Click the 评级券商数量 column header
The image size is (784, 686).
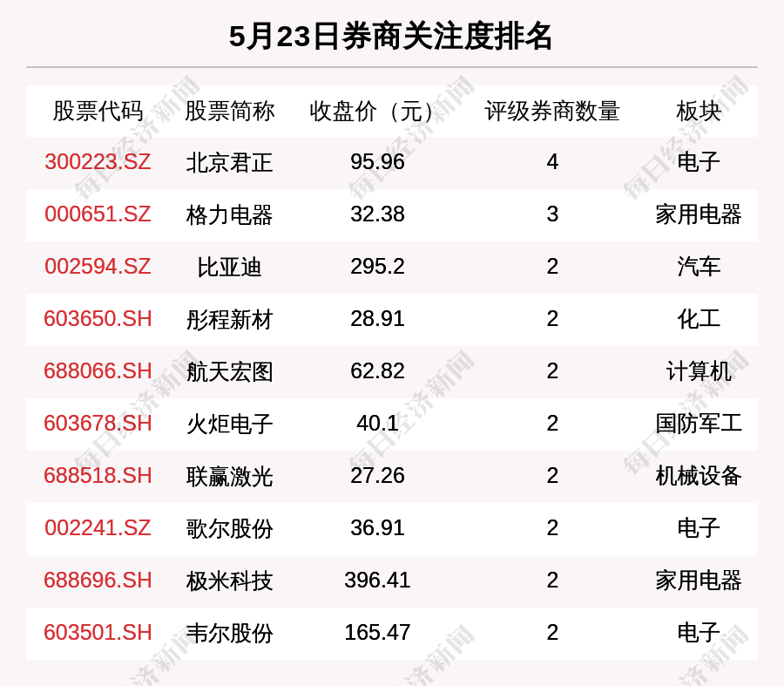point(552,111)
